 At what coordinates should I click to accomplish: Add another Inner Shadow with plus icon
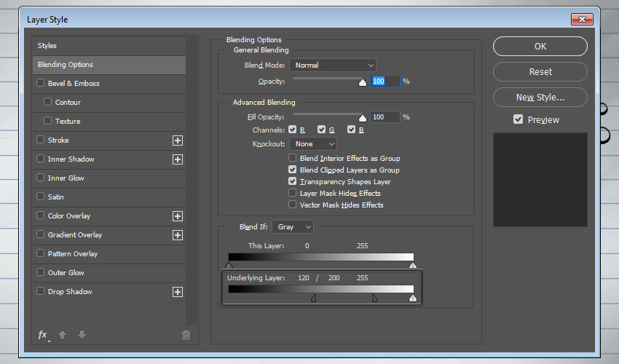click(x=178, y=159)
